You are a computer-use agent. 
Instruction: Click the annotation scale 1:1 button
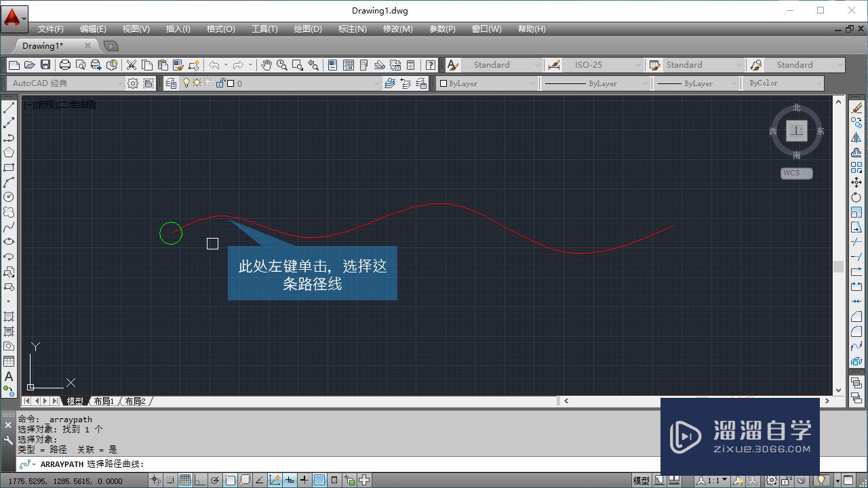click(x=713, y=481)
